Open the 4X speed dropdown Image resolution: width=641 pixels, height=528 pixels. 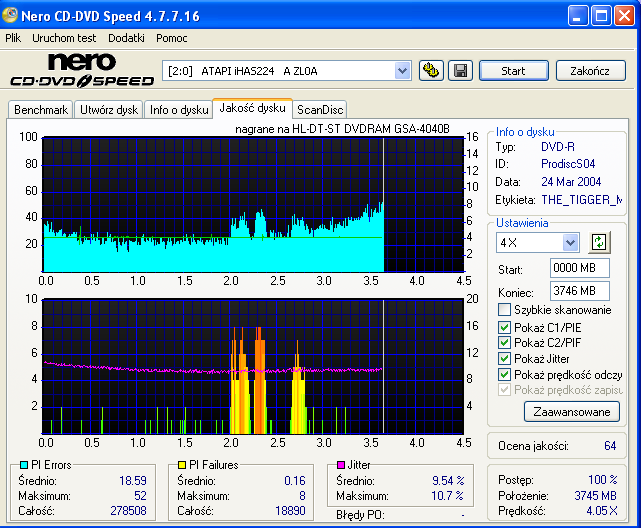pos(570,243)
